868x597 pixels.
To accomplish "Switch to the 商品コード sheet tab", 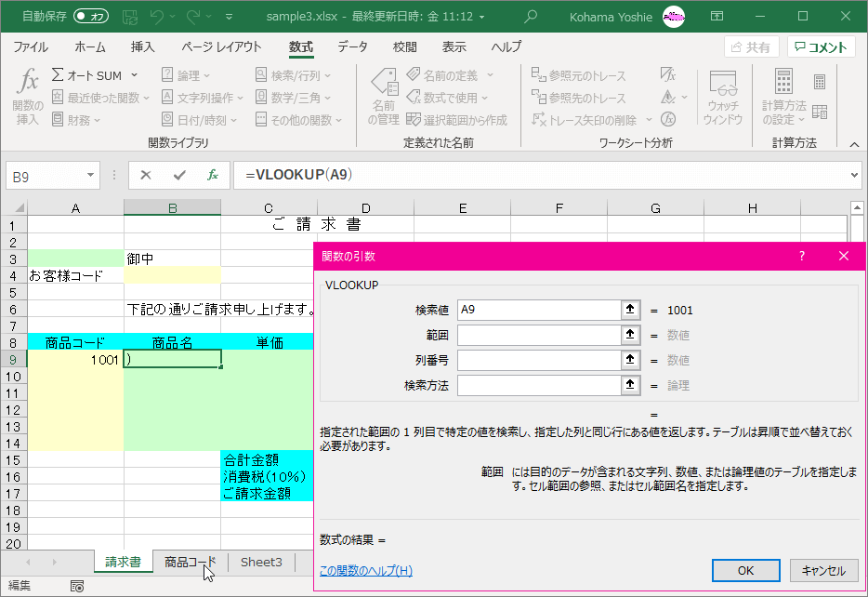I will pyautogui.click(x=190, y=562).
